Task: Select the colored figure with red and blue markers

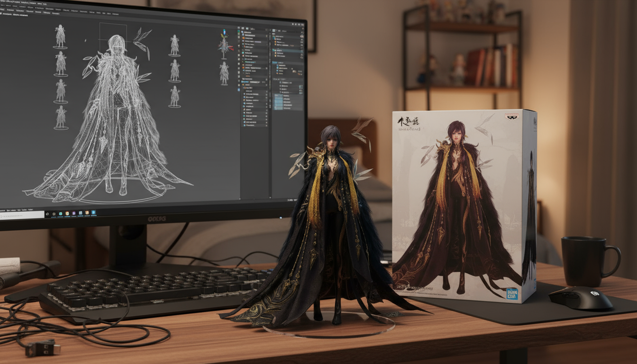Action: click(x=224, y=45)
